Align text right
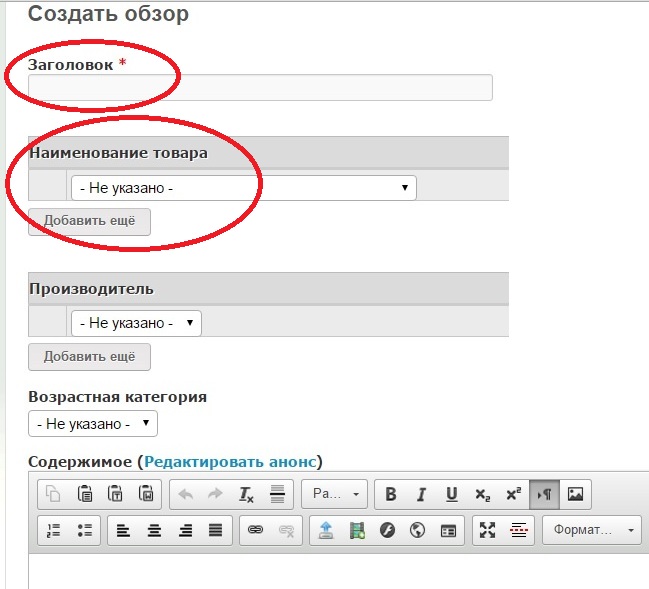Viewport: 649px width, 589px height. [x=185, y=530]
